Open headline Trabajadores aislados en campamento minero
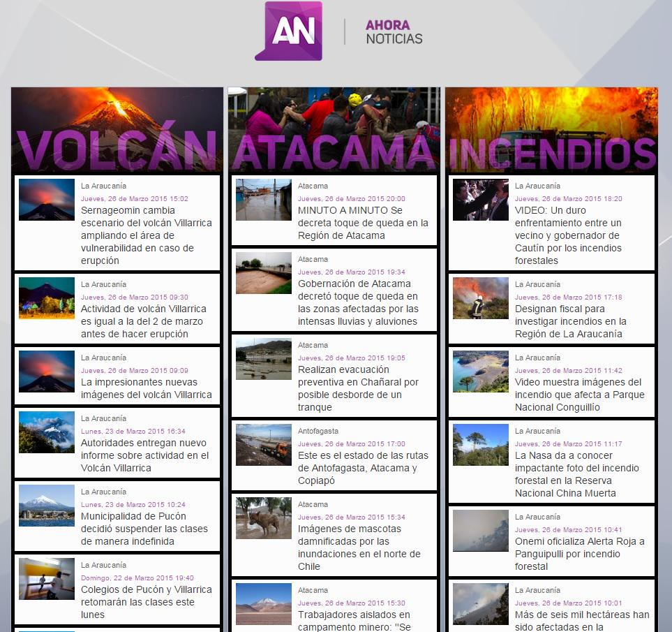 coord(354,620)
